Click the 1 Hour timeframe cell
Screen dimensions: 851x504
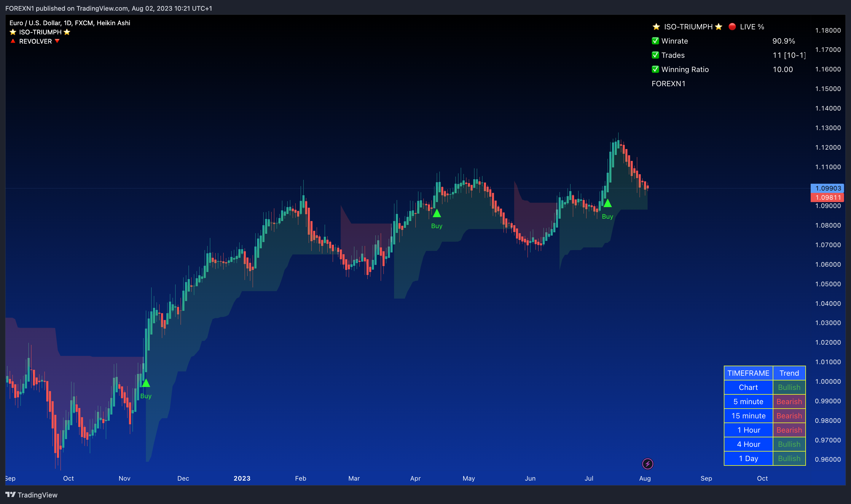click(x=748, y=430)
